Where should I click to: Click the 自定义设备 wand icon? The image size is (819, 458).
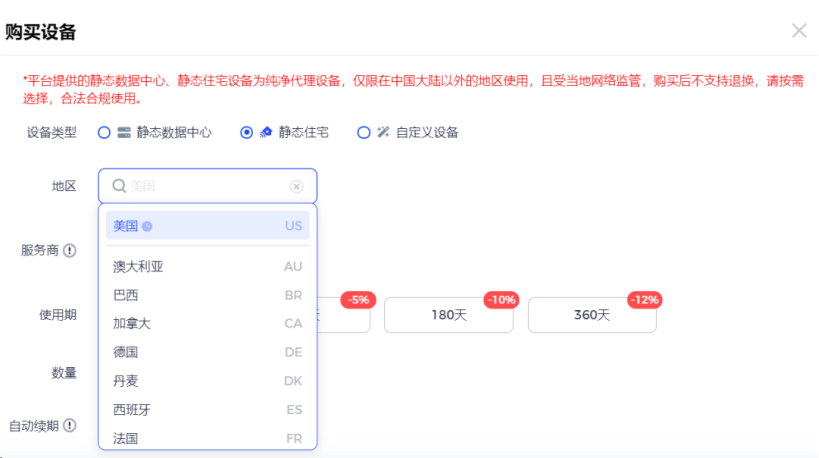383,132
